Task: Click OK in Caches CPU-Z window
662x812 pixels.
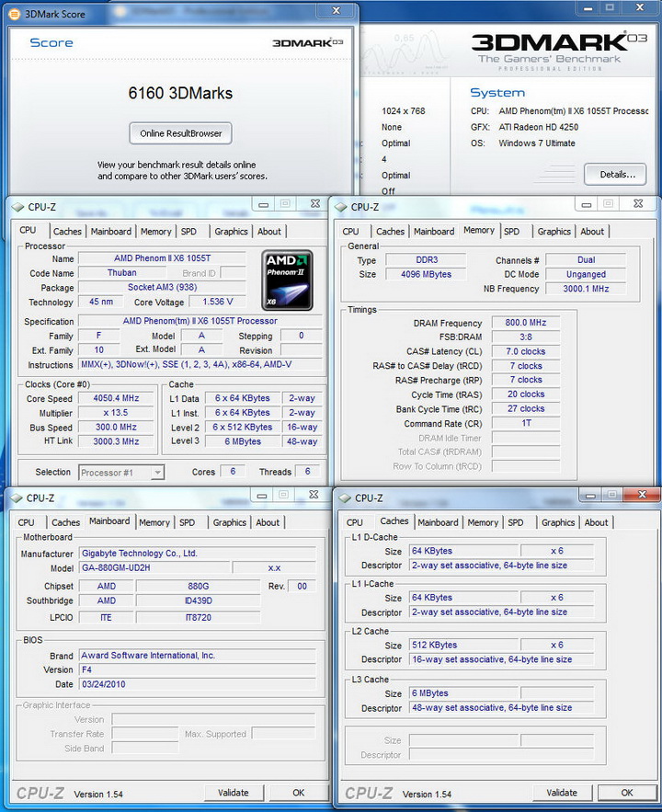Action: pos(627,793)
